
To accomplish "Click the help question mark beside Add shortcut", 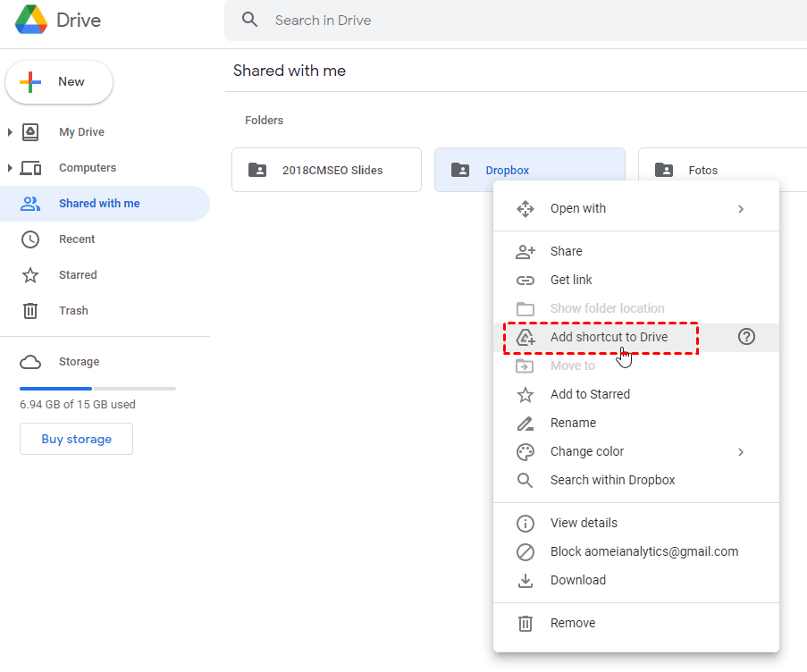I will click(746, 337).
